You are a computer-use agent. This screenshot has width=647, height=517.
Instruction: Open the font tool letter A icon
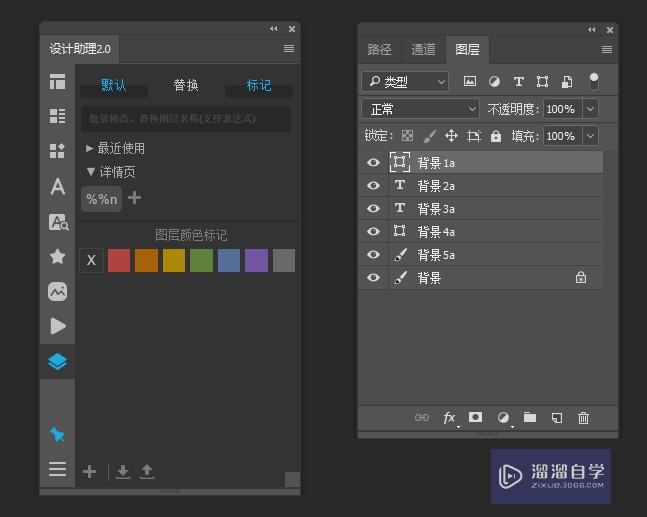pyautogui.click(x=57, y=186)
